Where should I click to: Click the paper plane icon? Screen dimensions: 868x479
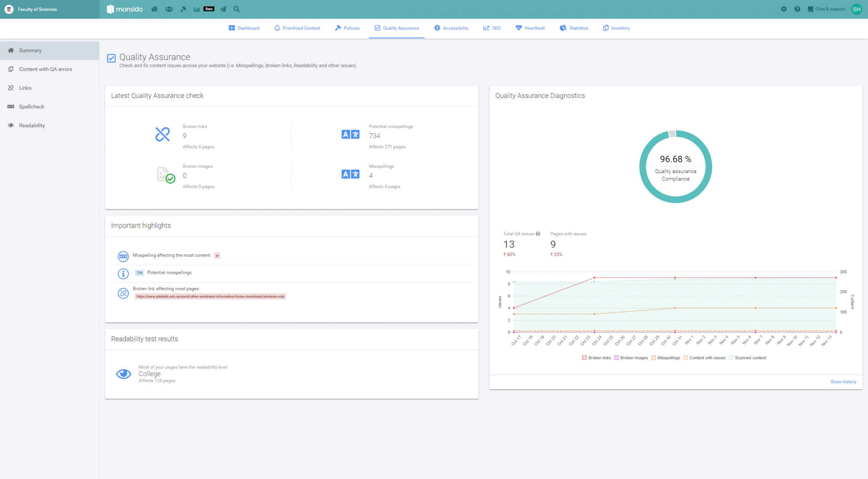pyautogui.click(x=223, y=9)
